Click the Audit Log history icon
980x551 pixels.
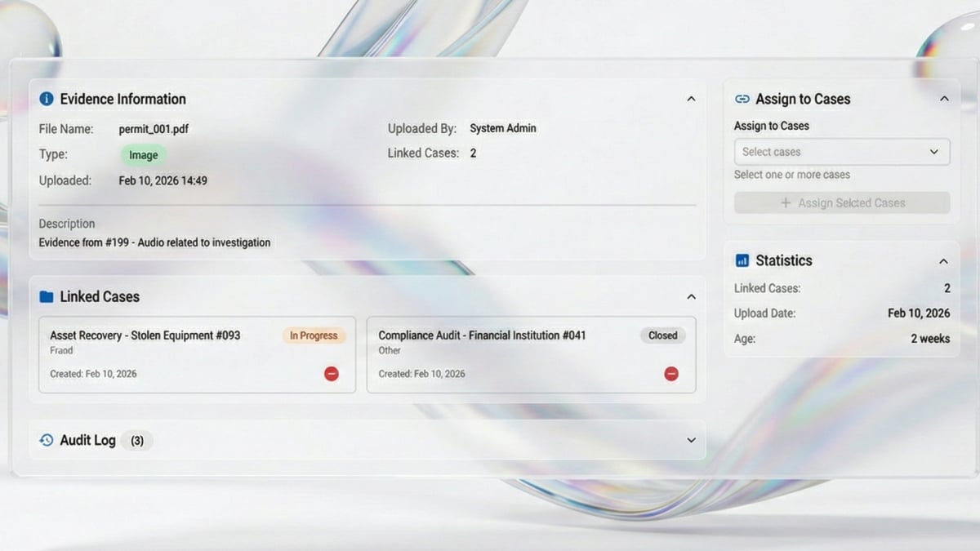47,440
